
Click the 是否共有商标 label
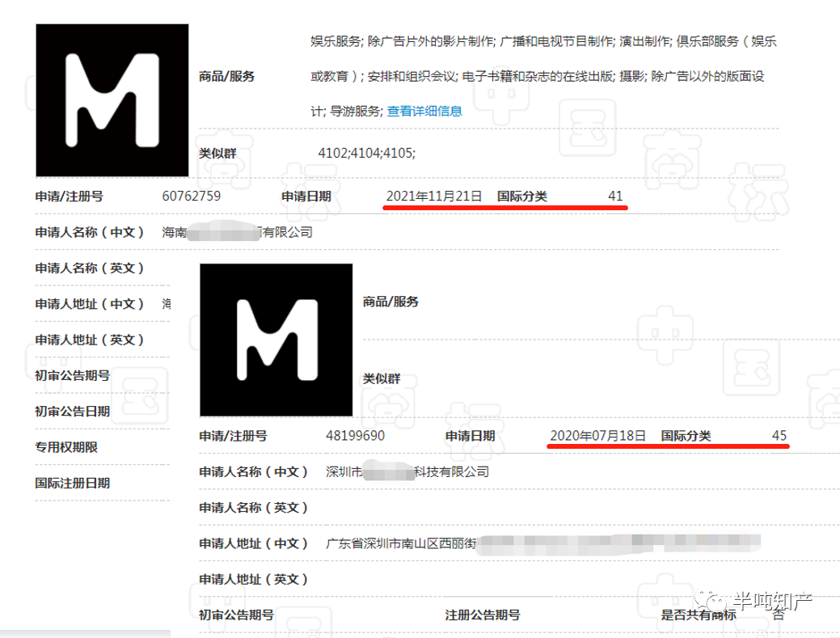click(x=698, y=615)
